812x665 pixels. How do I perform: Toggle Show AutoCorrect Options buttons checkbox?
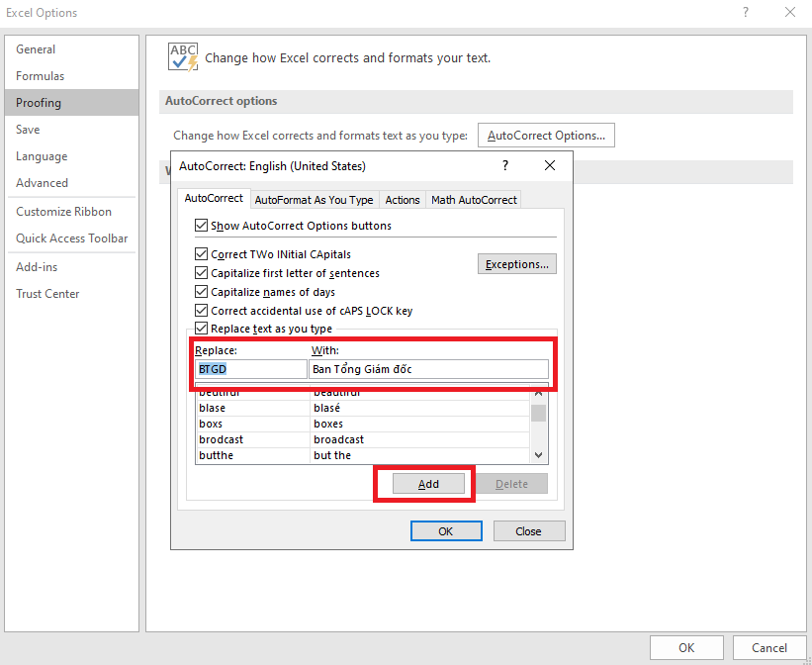(202, 226)
